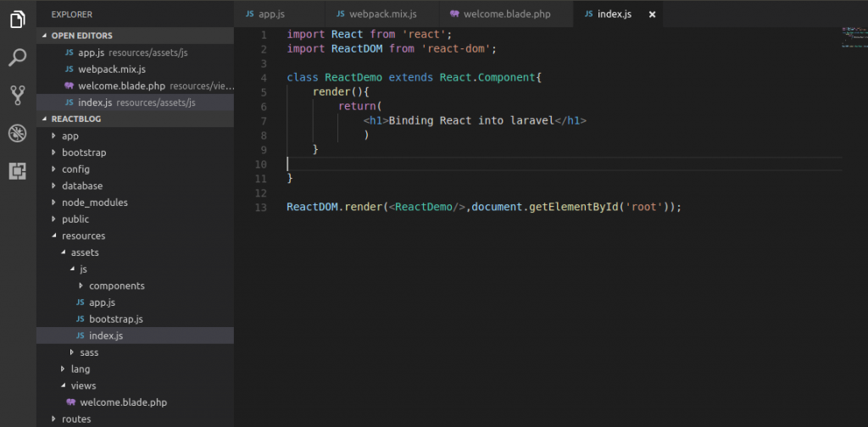868x427 pixels.
Task: Expand the config folder
Action: click(x=135, y=169)
